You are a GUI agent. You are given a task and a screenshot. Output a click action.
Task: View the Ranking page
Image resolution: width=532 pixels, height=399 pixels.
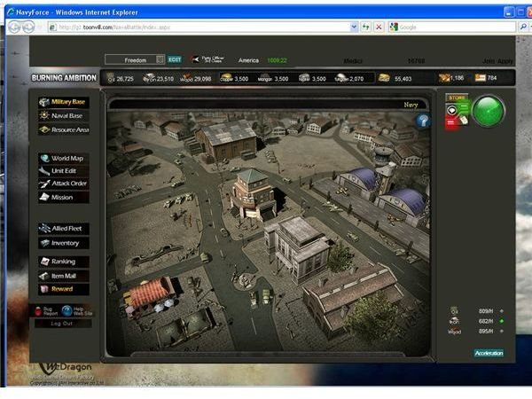click(x=64, y=262)
